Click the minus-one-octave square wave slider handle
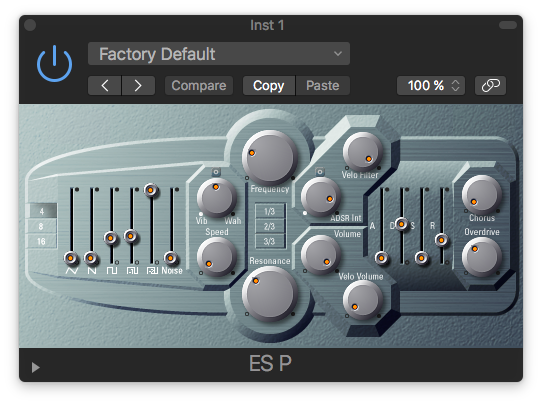The image size is (542, 405). pyautogui.click(x=131, y=236)
